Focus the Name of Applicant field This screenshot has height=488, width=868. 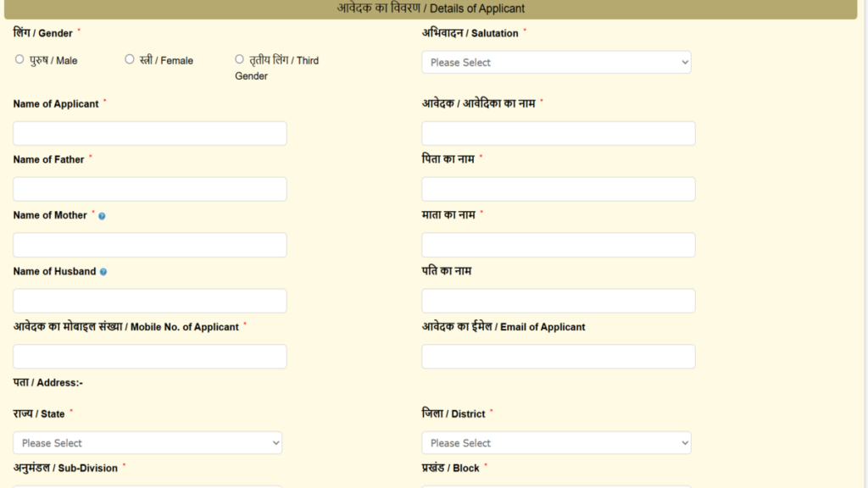click(x=150, y=133)
